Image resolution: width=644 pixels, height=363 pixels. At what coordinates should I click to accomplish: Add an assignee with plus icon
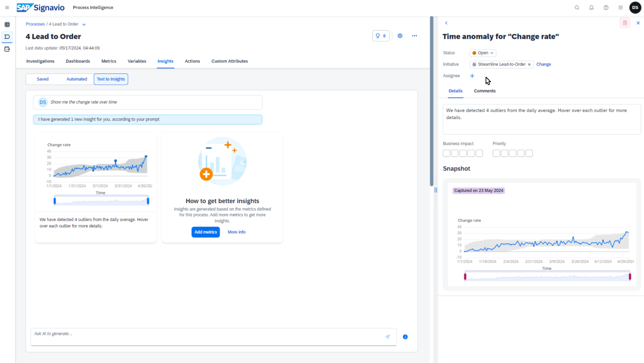tap(472, 76)
